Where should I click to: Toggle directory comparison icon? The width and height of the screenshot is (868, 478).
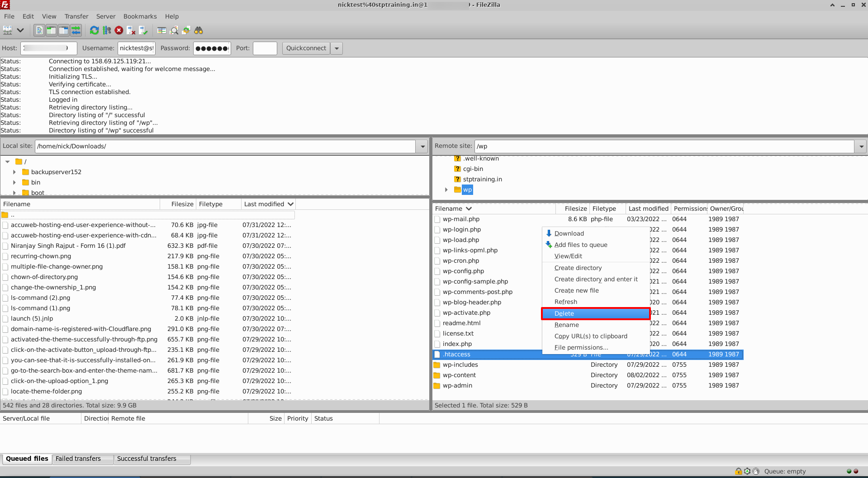[174, 30]
